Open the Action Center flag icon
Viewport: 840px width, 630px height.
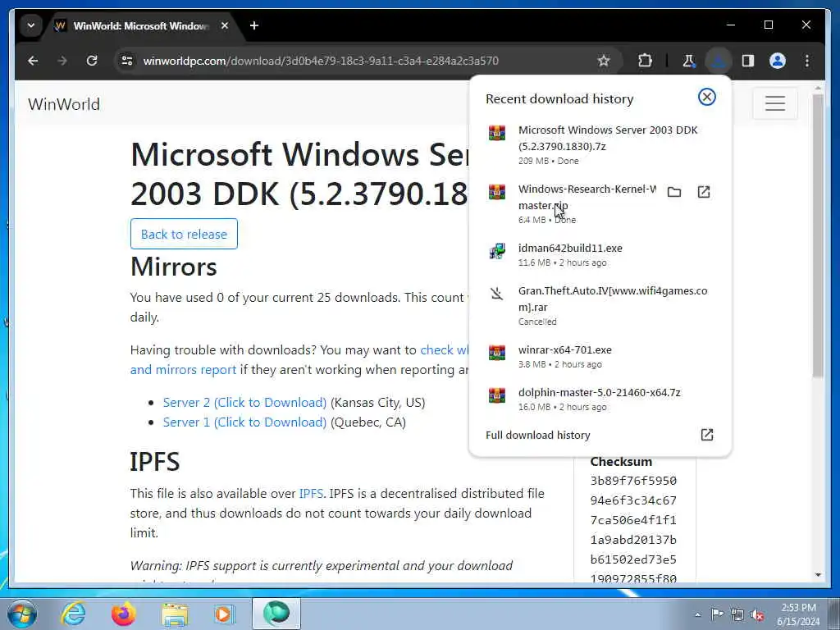click(717, 614)
